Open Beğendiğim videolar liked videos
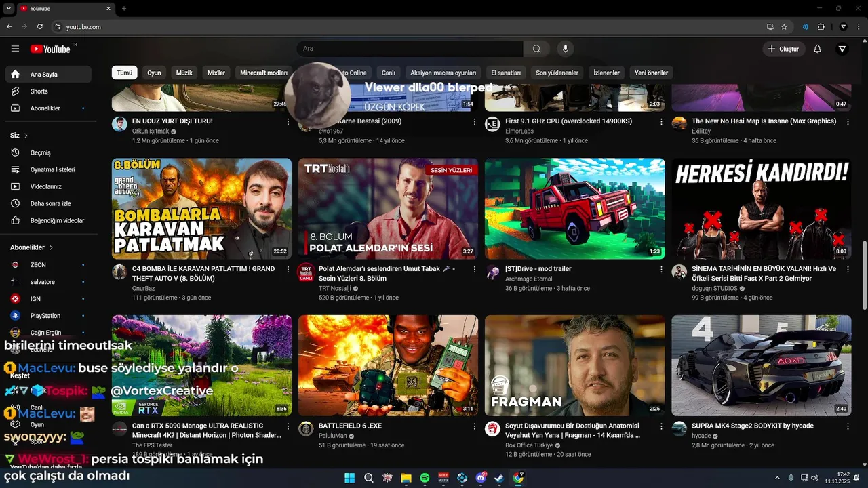This screenshot has height=488, width=868. tap(47, 220)
